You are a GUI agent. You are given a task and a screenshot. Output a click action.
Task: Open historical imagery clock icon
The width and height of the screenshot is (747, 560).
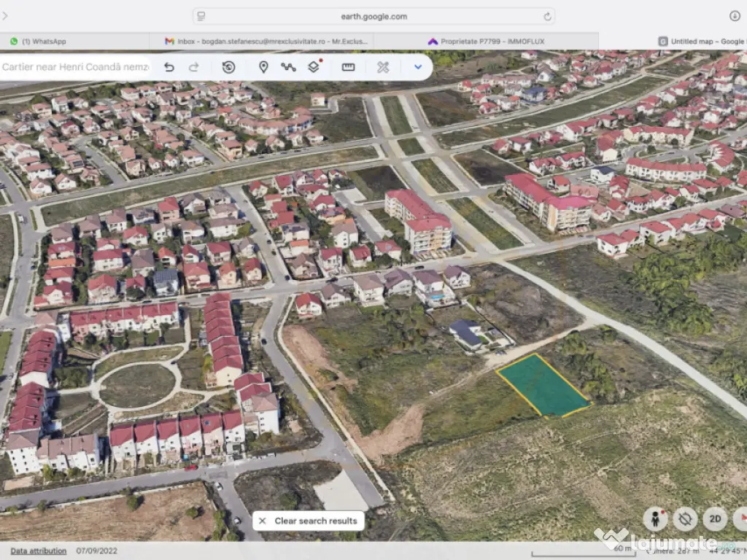pyautogui.click(x=228, y=67)
